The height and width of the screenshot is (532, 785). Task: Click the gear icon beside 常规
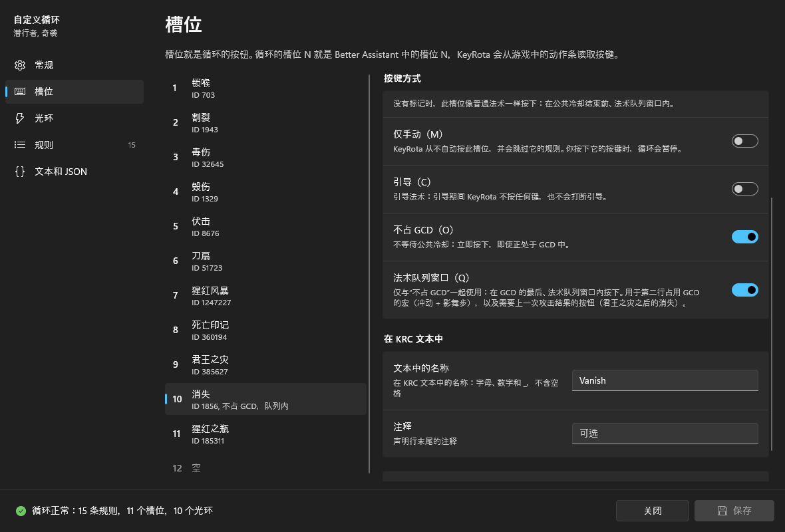tap(20, 65)
